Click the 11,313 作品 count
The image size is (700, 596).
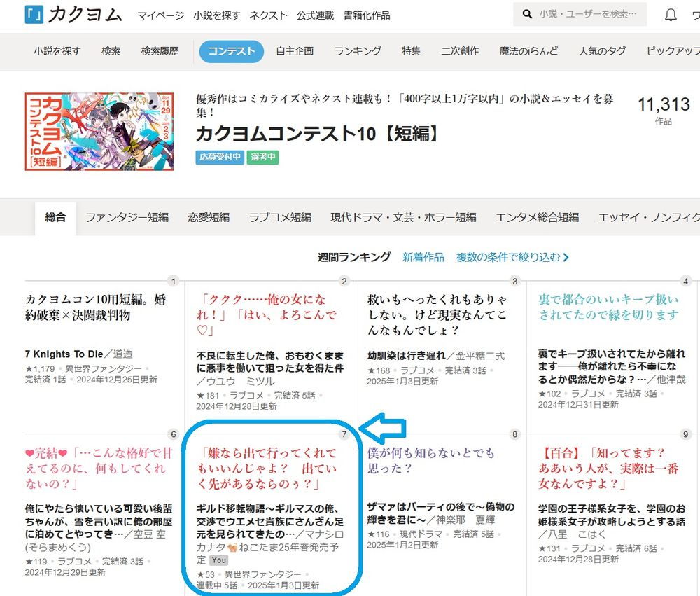click(x=664, y=111)
